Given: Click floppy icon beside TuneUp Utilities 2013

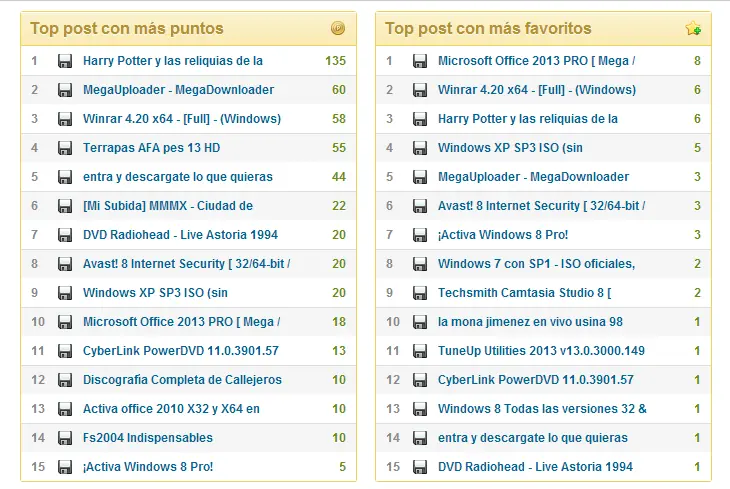Looking at the screenshot, I should click(420, 351).
